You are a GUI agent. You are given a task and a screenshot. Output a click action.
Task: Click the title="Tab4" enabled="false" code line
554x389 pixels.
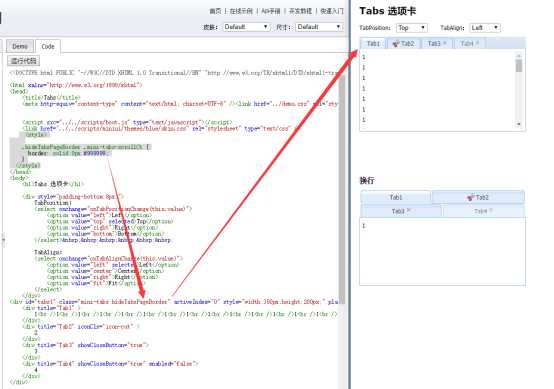[x=110, y=363]
